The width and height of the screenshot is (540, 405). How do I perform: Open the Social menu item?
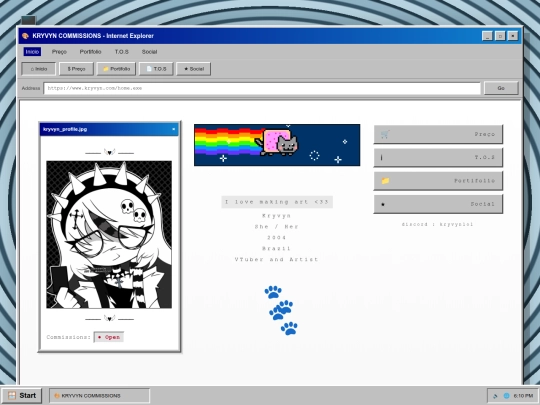click(149, 52)
